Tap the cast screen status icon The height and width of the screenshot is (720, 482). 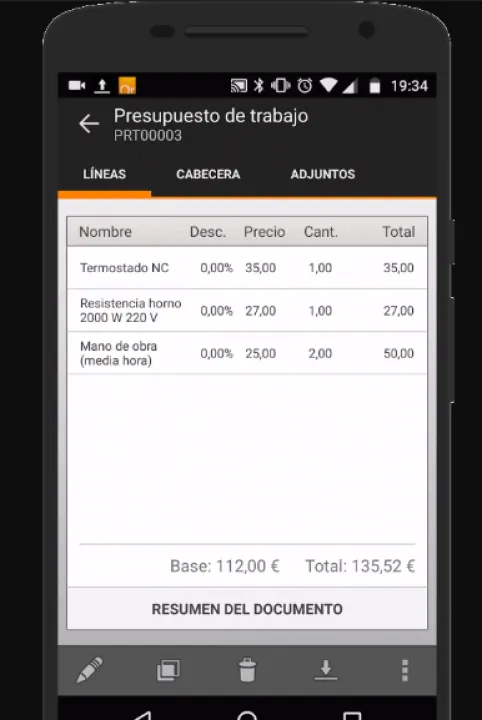pos(239,85)
